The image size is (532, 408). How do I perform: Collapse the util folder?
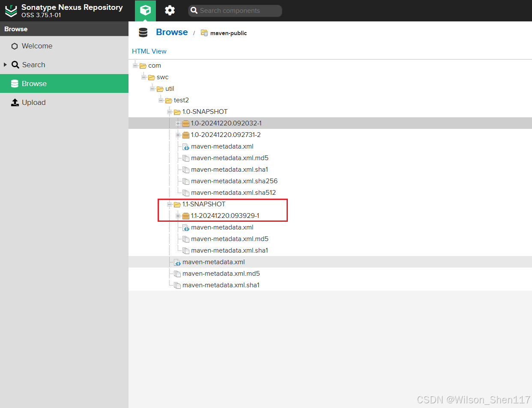click(x=152, y=88)
